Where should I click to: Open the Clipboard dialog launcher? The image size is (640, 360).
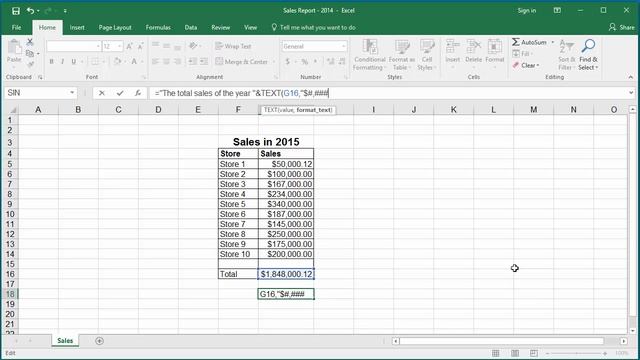[x=40, y=77]
